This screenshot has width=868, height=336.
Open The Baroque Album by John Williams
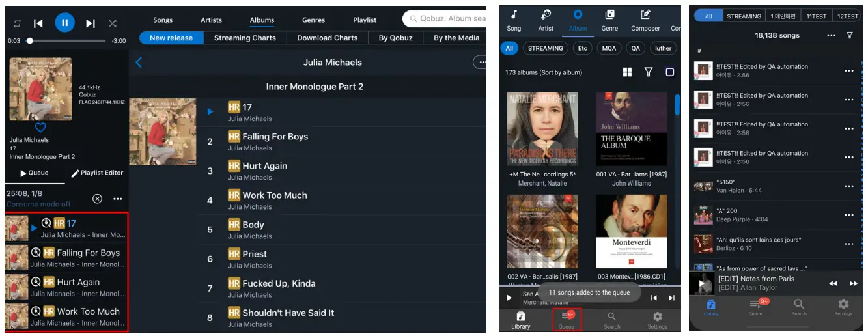click(x=632, y=129)
